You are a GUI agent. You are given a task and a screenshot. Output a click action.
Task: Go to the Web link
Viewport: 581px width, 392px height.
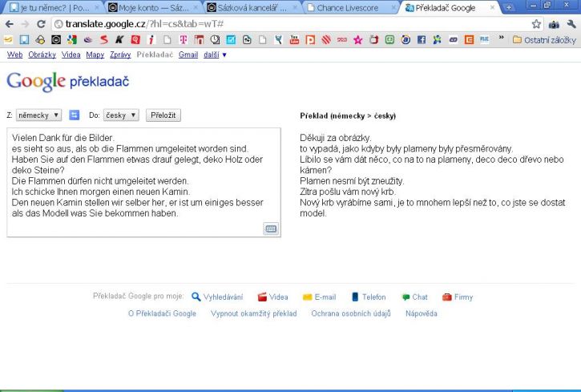(x=14, y=55)
